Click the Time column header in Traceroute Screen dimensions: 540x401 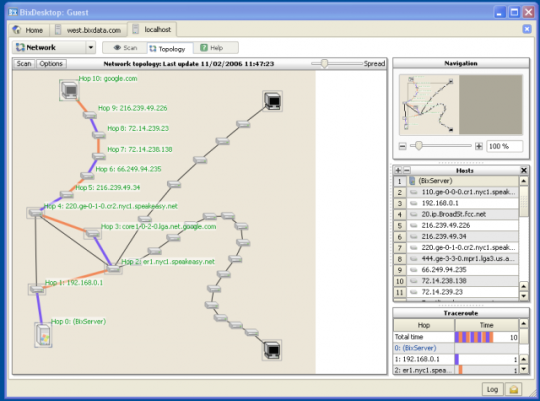pos(487,325)
